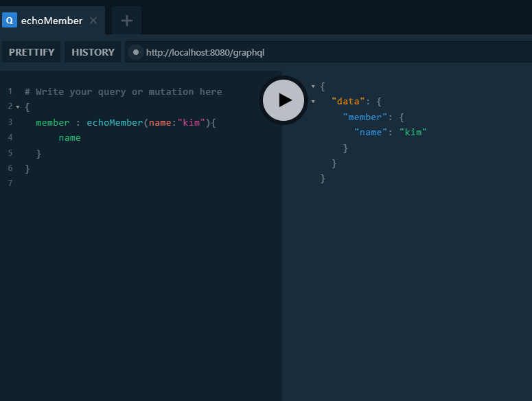Click the "kim" argument value in the query
This screenshot has width=532, height=401.
coord(191,122)
